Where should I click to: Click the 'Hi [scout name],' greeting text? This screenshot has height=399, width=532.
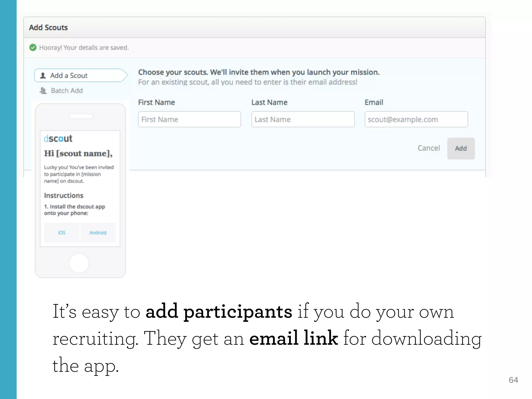[x=78, y=154]
